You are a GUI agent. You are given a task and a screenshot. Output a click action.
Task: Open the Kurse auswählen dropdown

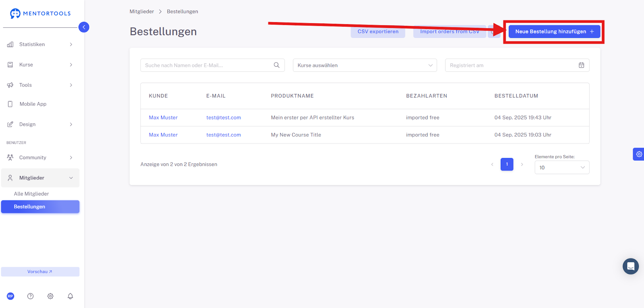point(365,65)
